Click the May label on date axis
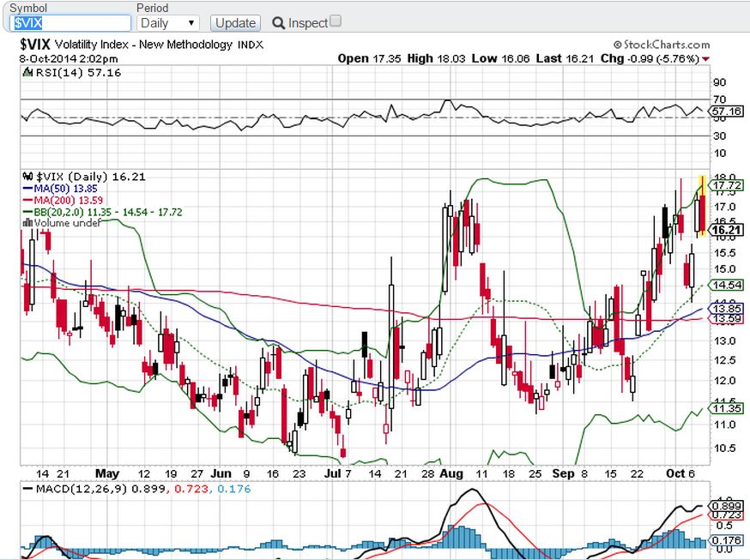 107,473
